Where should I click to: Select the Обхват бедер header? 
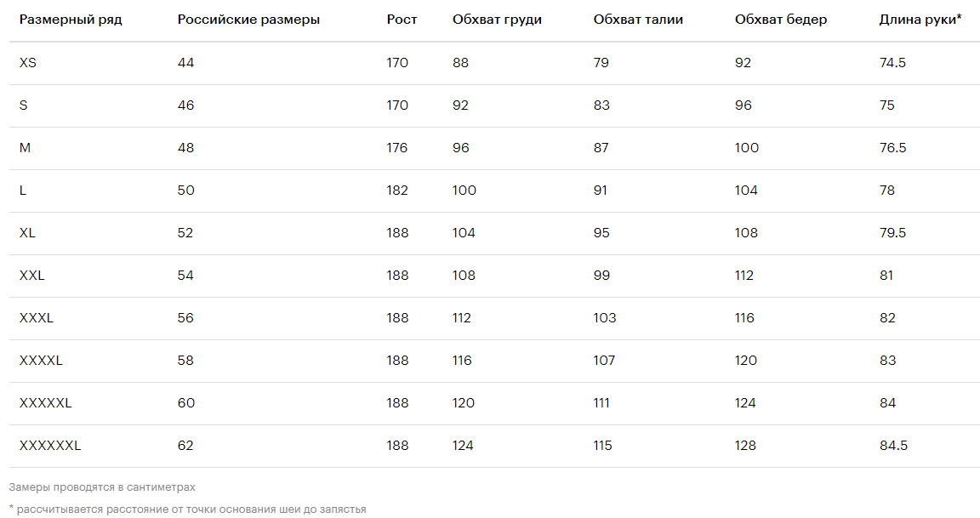pos(781,20)
